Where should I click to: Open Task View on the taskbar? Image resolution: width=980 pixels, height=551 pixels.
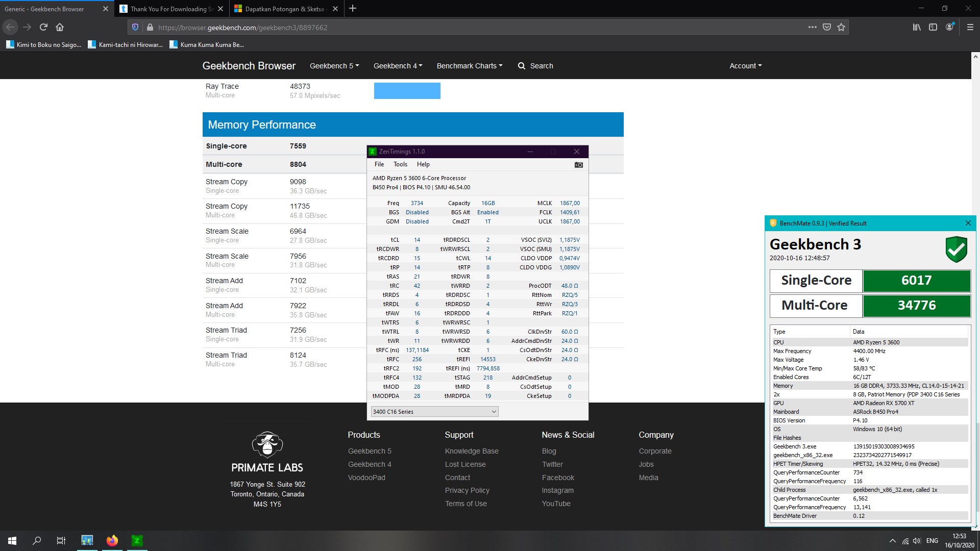pyautogui.click(x=61, y=541)
